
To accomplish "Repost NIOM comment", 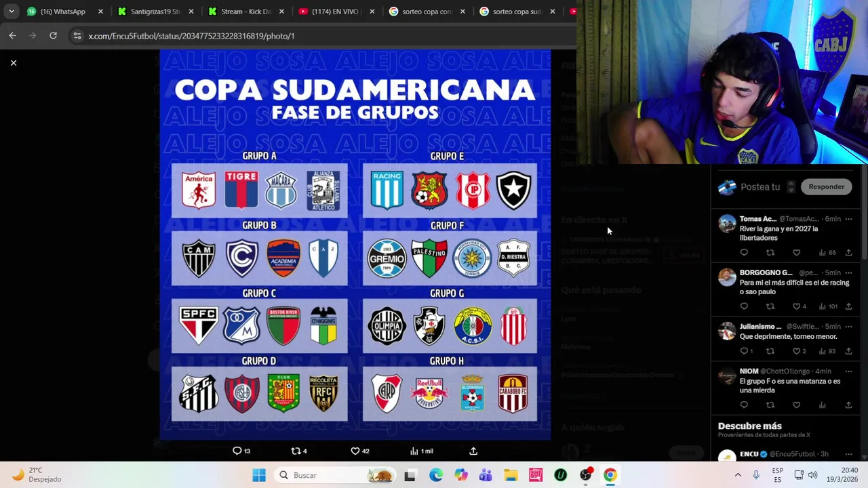I will pyautogui.click(x=770, y=405).
